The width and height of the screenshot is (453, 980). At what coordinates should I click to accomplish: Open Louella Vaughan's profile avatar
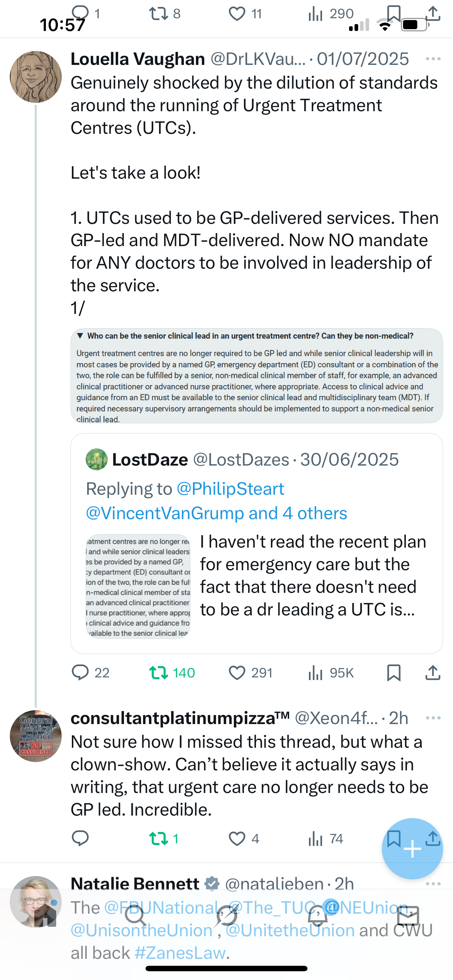coord(36,77)
